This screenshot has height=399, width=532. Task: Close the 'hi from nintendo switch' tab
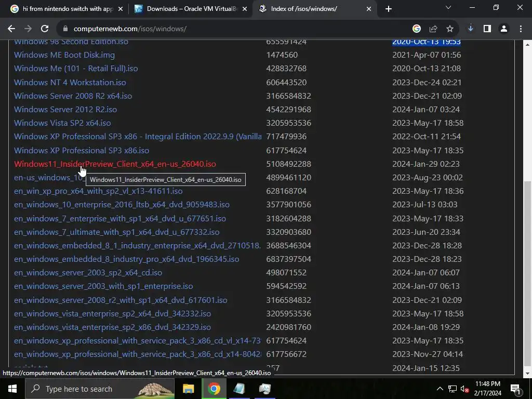tap(121, 9)
